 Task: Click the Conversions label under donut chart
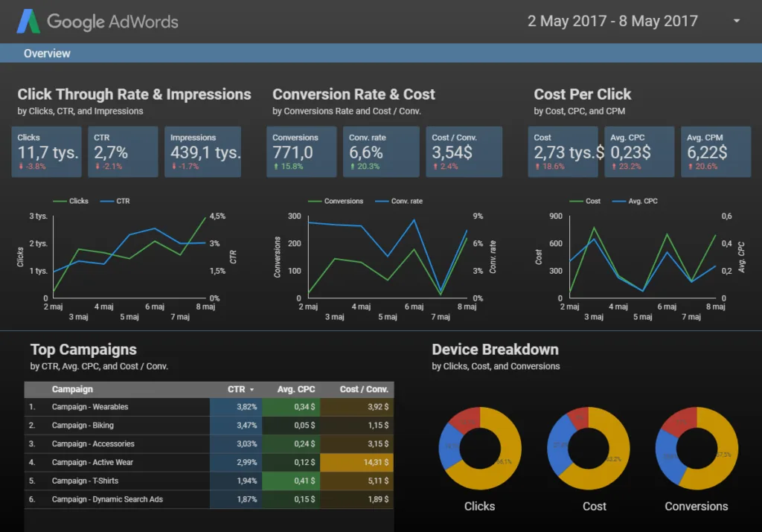point(697,506)
